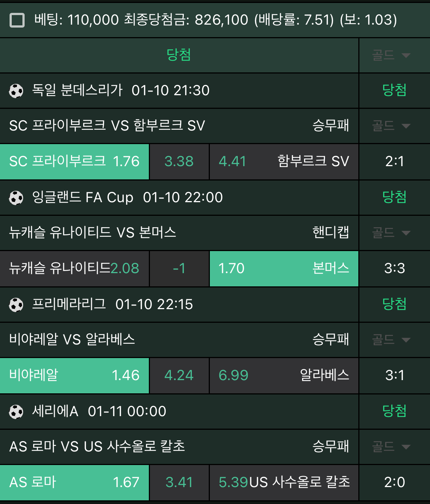Pick 알라베스 6.99 away odds
This screenshot has width=430, height=504.
284,376
